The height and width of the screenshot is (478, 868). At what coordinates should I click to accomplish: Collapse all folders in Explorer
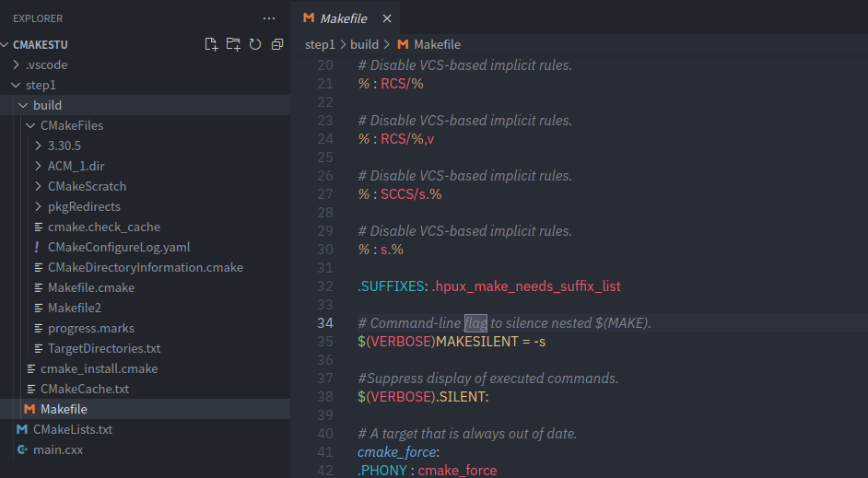[276, 44]
